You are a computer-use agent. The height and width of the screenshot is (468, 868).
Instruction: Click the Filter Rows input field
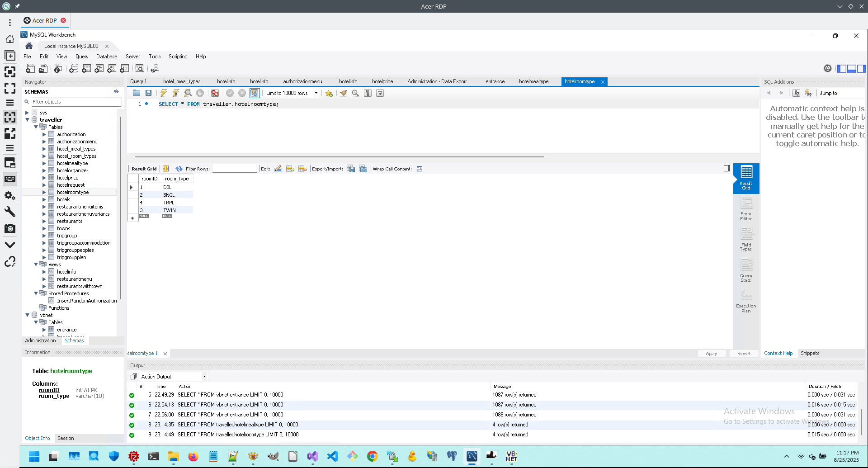234,169
